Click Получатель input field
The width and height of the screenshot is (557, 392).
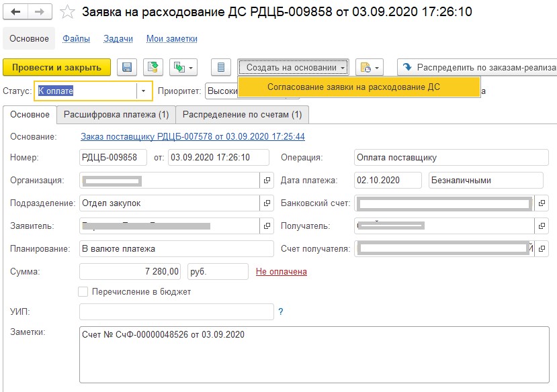pos(444,226)
